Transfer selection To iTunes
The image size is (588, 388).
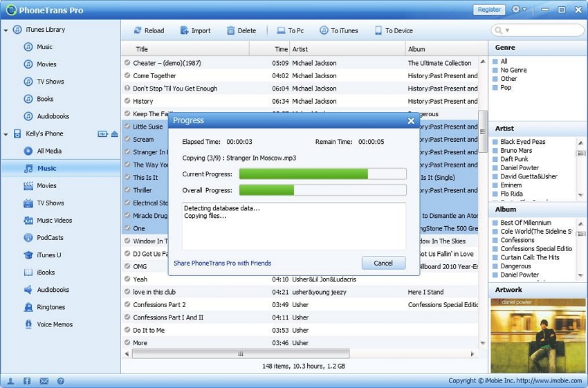point(339,30)
